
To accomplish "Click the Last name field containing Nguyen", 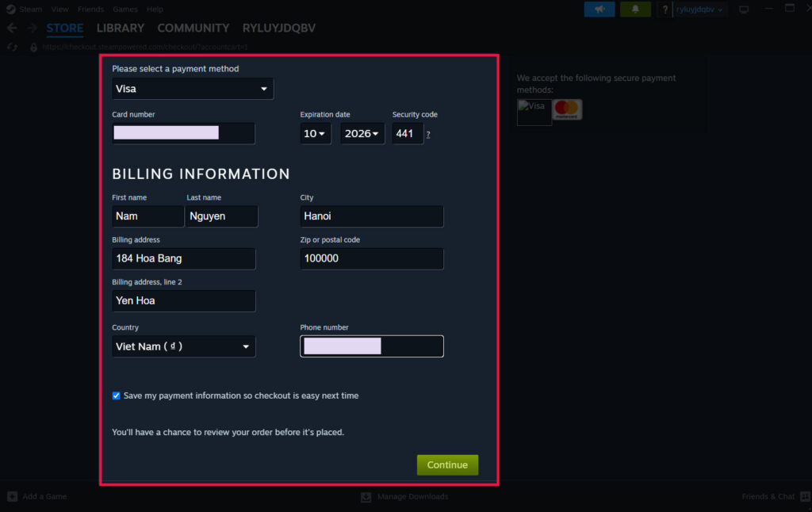I will tap(222, 216).
